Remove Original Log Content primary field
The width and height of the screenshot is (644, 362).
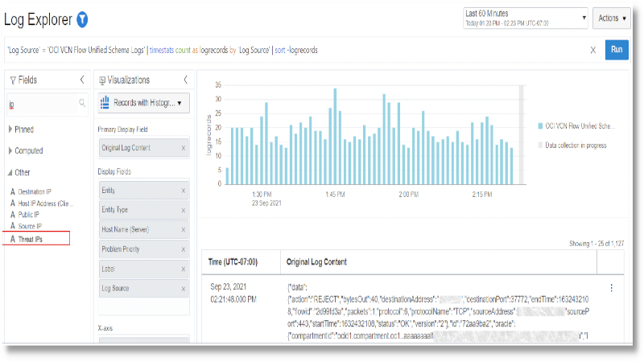click(x=184, y=148)
